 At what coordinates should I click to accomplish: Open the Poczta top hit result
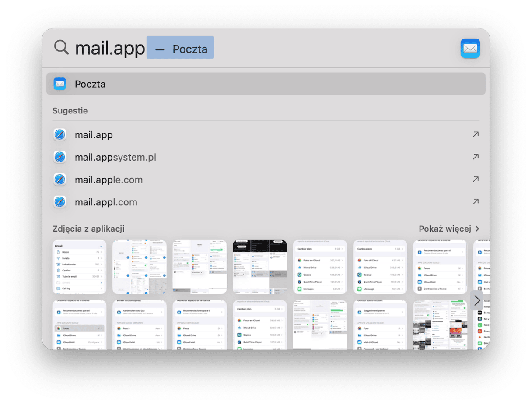pos(266,84)
